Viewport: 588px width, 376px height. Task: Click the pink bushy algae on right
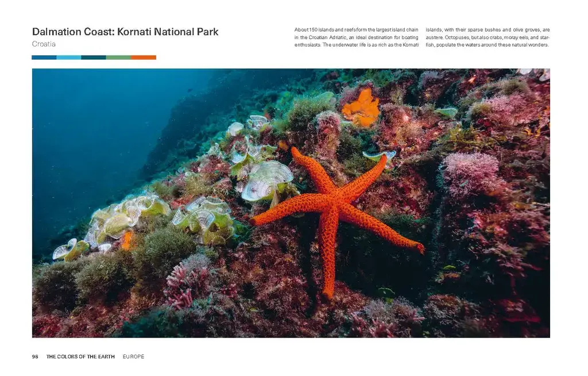tap(471, 171)
